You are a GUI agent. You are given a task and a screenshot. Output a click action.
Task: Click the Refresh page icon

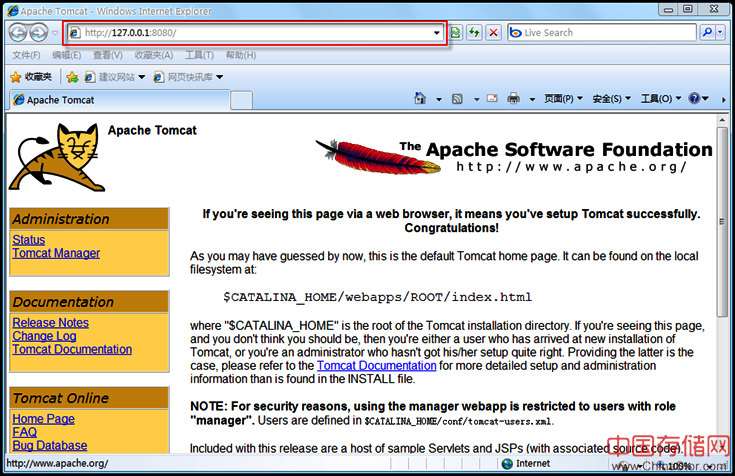(474, 33)
